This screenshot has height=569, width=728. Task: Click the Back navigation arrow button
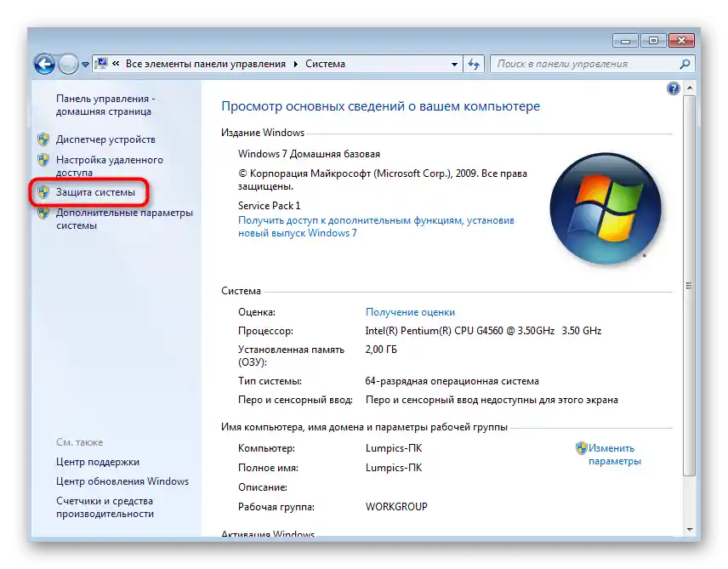[44, 64]
